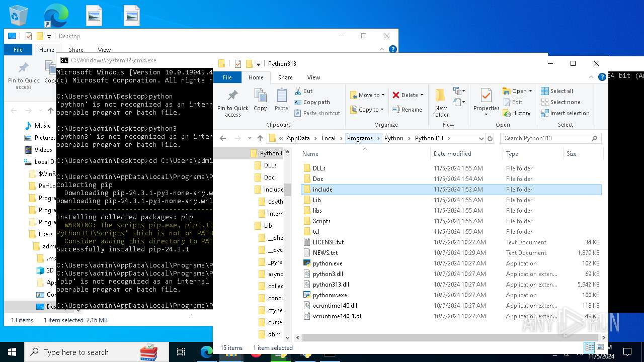The image size is (644, 362).
Task: Click the AppData breadcrumb segment
Action: coord(298,138)
